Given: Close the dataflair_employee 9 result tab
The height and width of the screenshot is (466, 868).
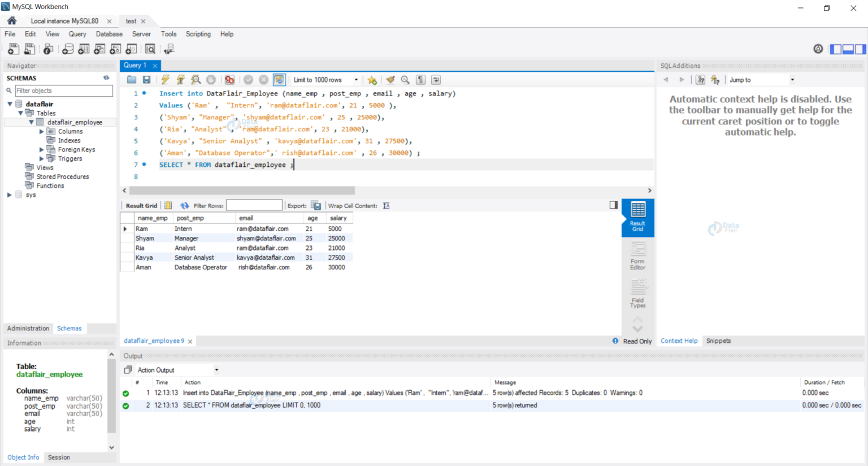Looking at the screenshot, I should click(190, 342).
